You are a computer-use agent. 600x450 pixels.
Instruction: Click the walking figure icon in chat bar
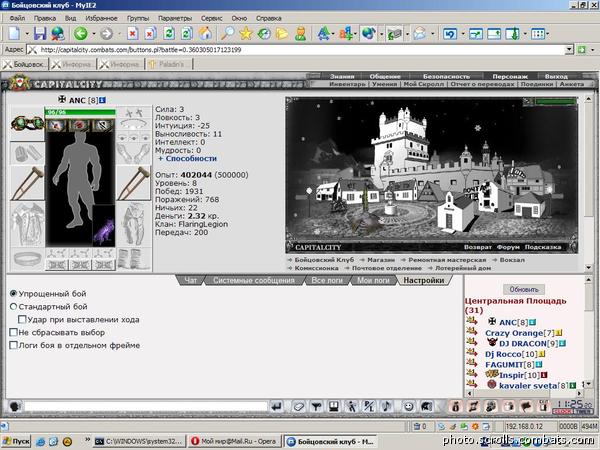[x=351, y=407]
